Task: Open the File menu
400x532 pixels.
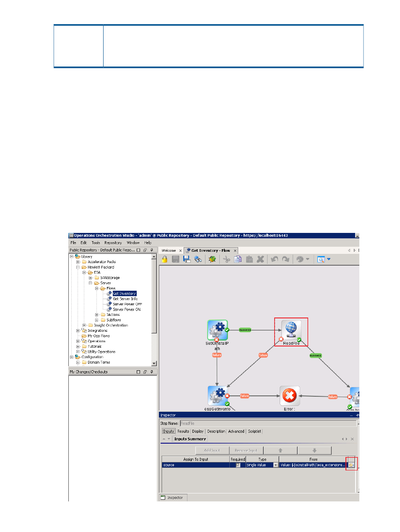Action: (73, 243)
